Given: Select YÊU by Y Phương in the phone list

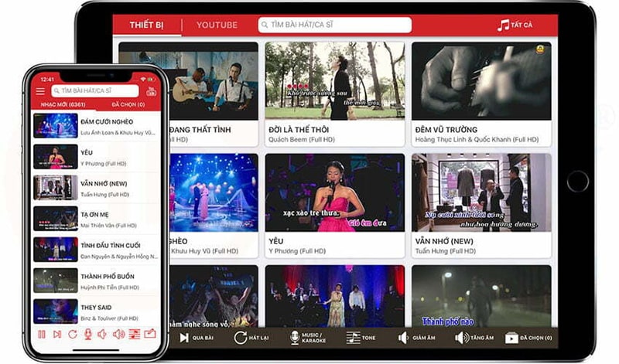Looking at the screenshot, I should (96, 157).
